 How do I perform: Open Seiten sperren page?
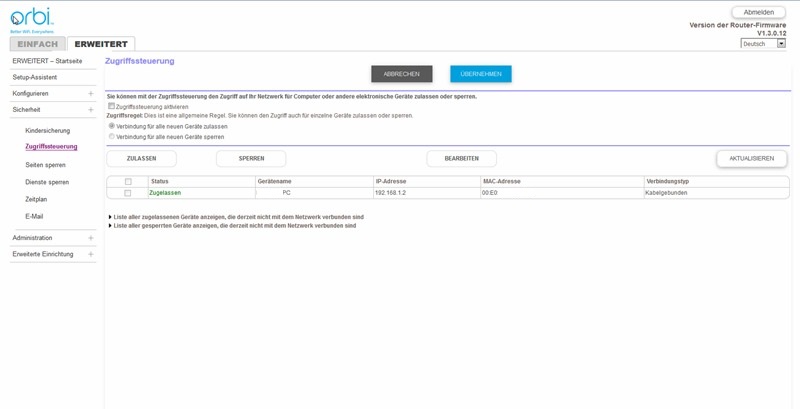[x=45, y=165]
